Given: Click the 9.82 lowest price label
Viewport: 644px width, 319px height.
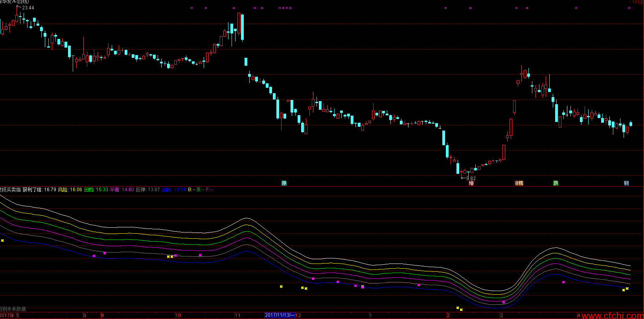Looking at the screenshot, I should [470, 179].
